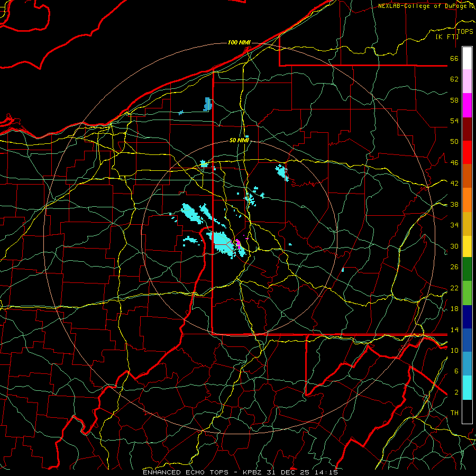Click the magenta echo cell near radar center

coord(239,244)
